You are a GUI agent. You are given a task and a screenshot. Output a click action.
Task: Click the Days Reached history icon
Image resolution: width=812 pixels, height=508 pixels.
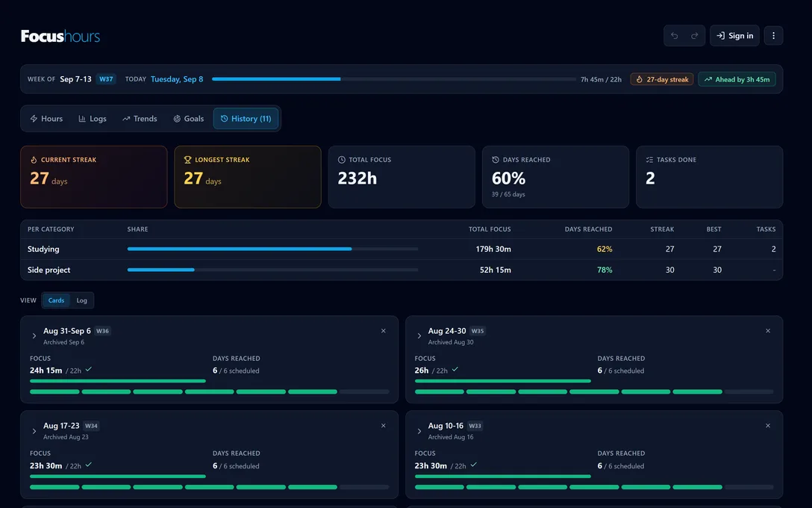(495, 160)
